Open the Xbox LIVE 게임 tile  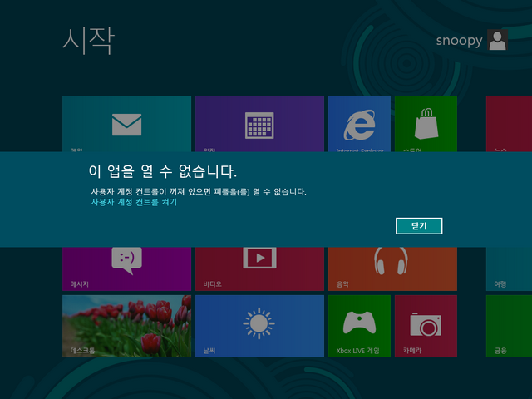pos(359,326)
